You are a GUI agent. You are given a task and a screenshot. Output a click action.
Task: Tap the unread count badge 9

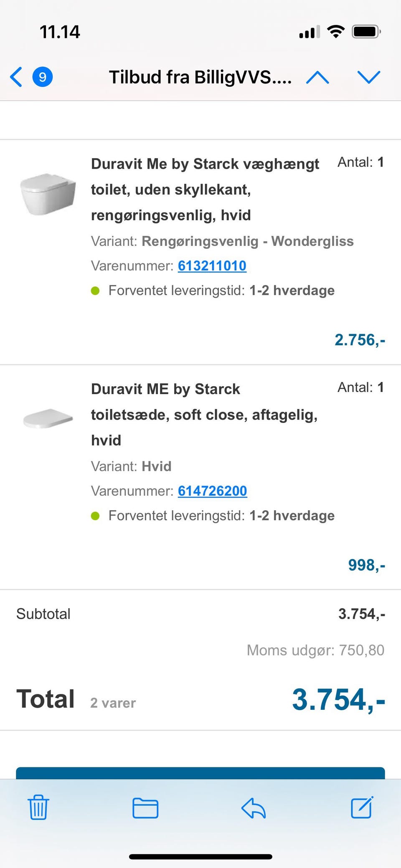click(x=43, y=77)
